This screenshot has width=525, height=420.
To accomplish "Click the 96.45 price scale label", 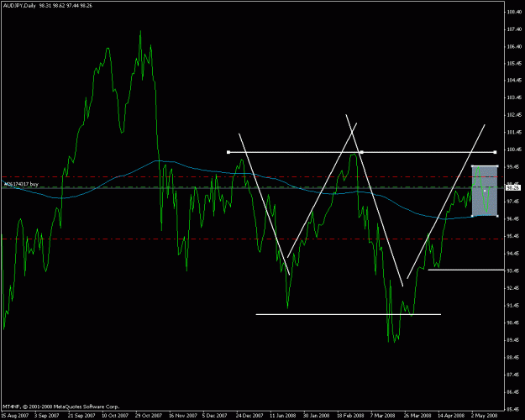I will pyautogui.click(x=514, y=218).
